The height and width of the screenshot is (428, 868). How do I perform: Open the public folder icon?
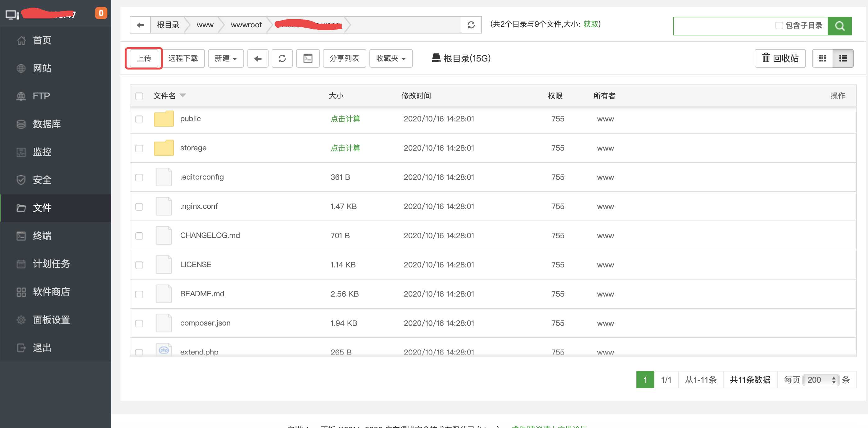[164, 119]
